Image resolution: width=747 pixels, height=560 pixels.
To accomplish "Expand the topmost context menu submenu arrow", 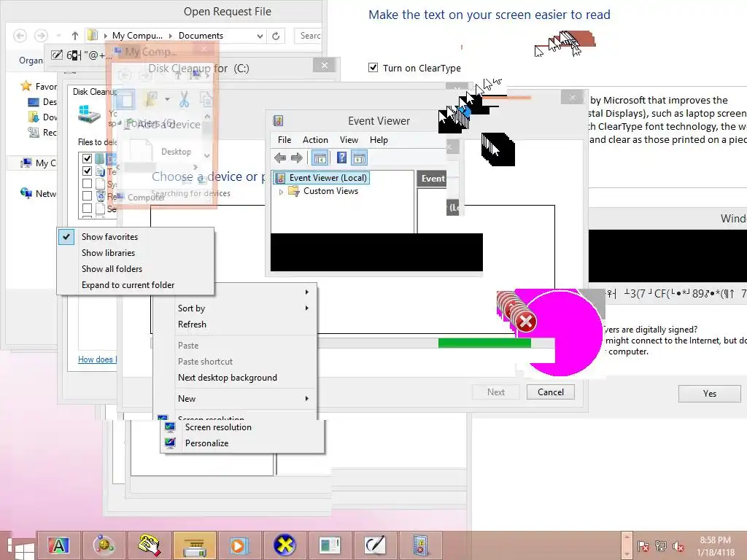I will point(307,292).
